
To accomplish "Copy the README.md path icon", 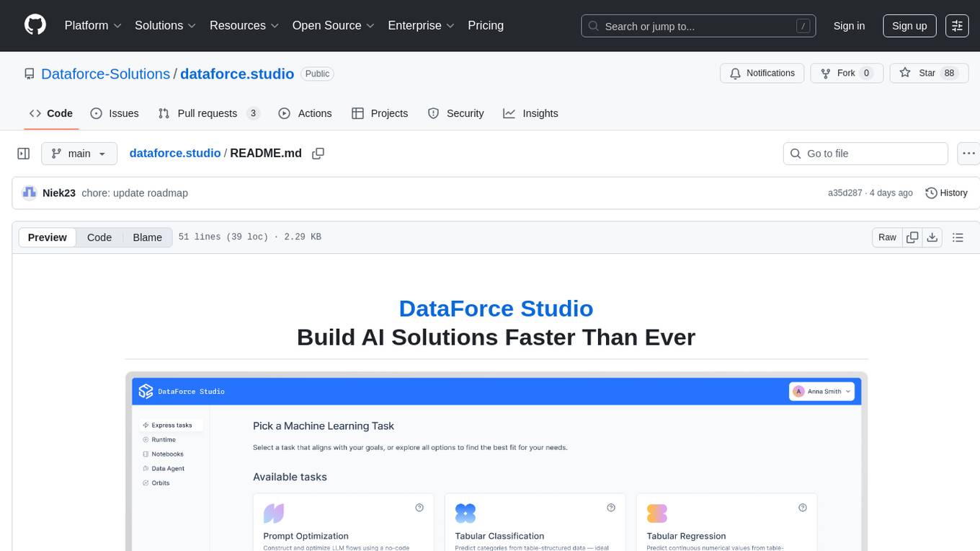I will coord(318,154).
